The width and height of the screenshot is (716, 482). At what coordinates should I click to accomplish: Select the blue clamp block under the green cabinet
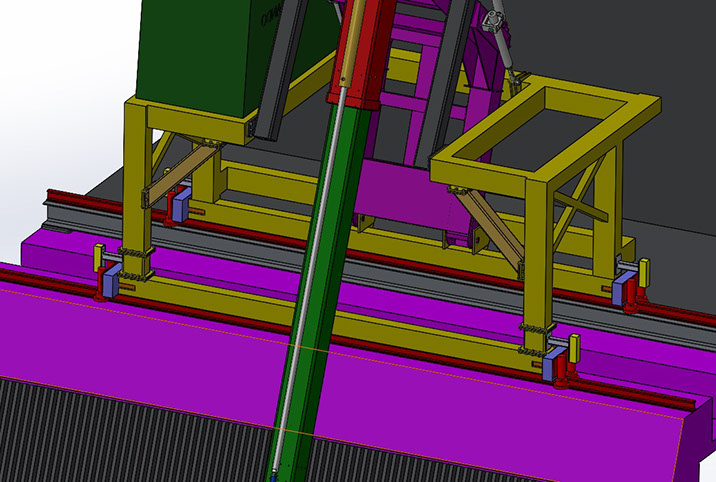click(181, 206)
